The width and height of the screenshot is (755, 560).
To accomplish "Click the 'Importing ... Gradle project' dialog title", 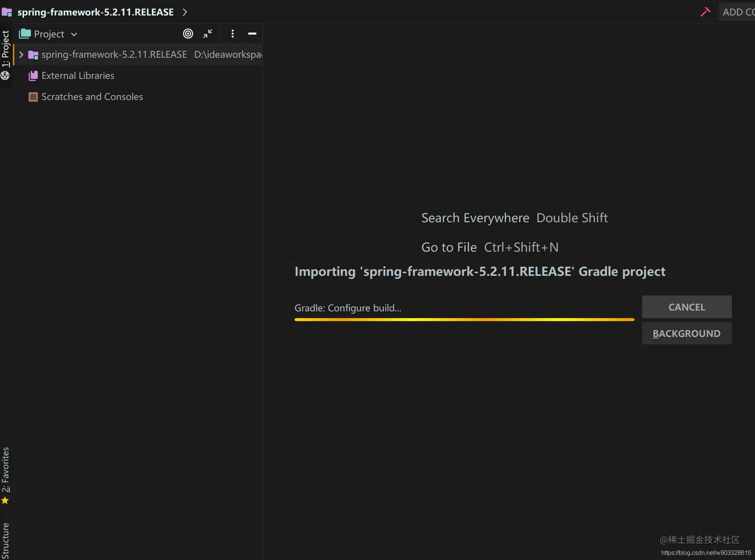I will tap(480, 272).
